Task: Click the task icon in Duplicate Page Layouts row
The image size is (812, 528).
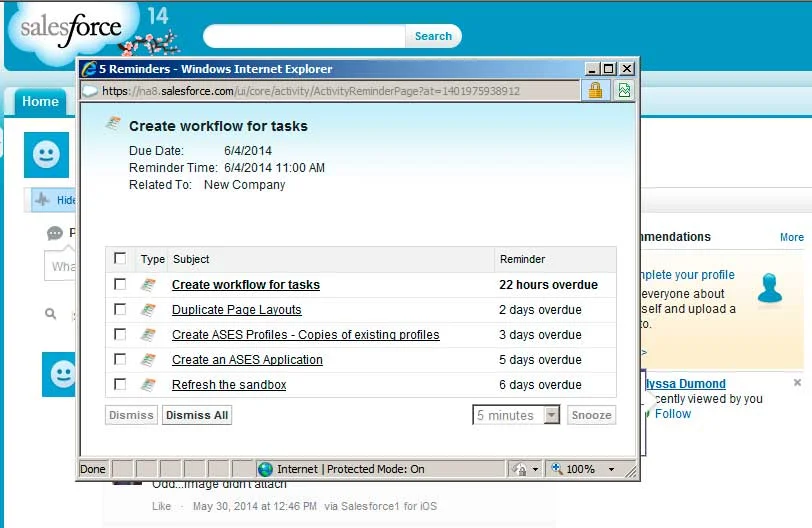Action: point(148,310)
